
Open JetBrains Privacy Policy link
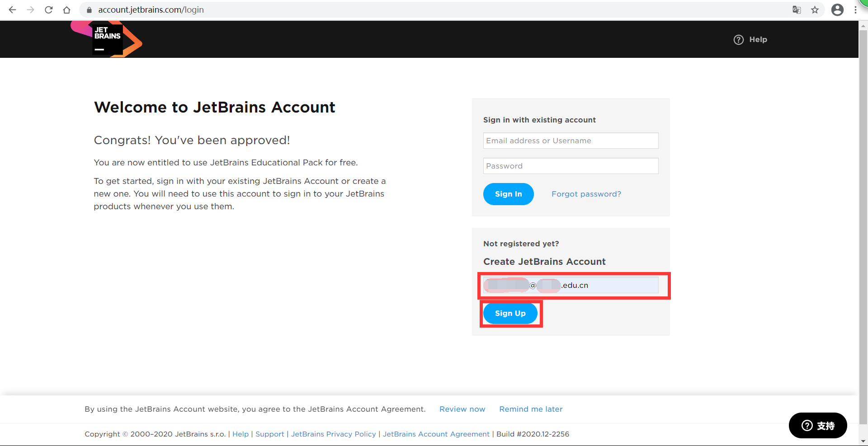point(333,434)
